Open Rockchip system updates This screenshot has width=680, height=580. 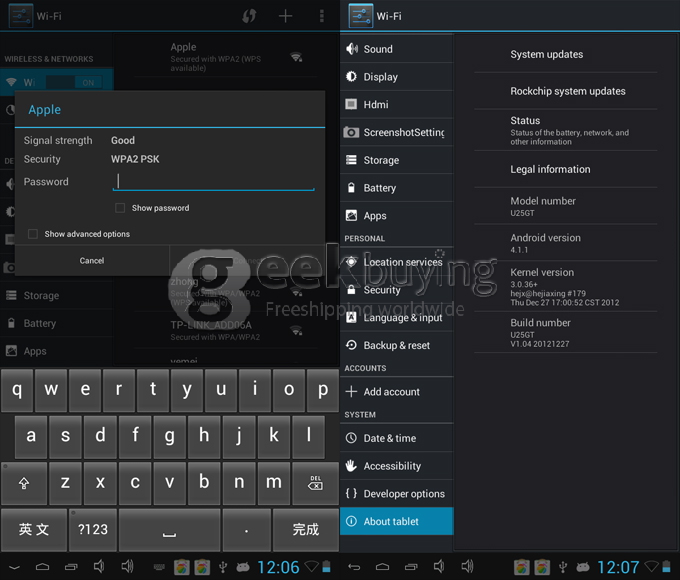click(567, 91)
